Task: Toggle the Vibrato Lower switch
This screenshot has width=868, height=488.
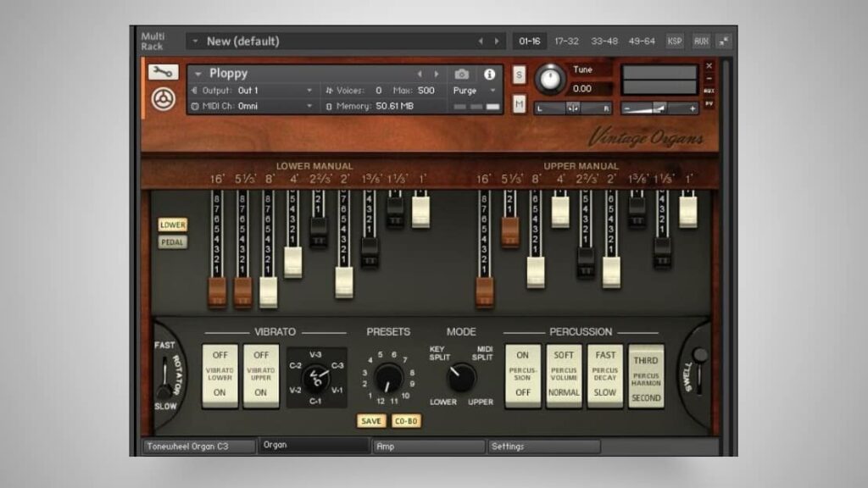Action: pos(220,374)
